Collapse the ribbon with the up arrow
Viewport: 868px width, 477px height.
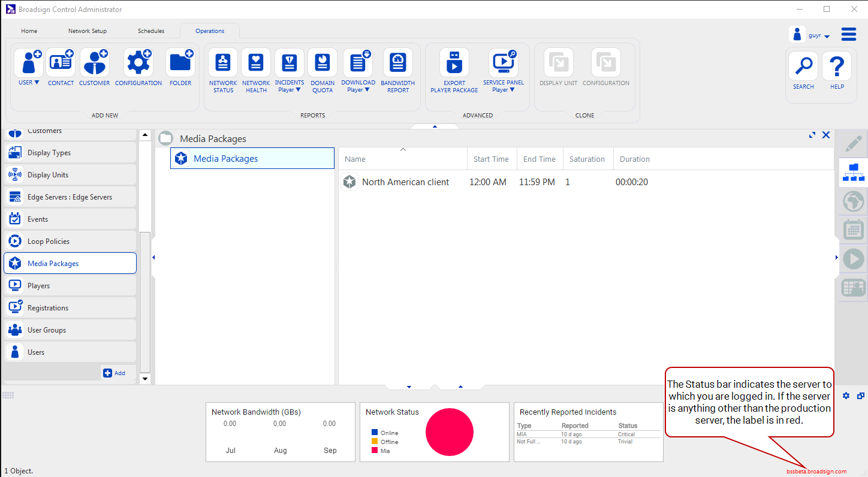[x=435, y=126]
